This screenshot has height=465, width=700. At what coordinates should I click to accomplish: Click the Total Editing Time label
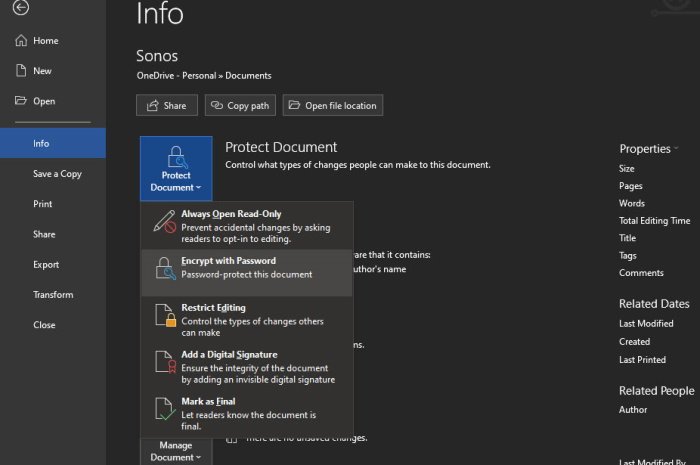[654, 220]
